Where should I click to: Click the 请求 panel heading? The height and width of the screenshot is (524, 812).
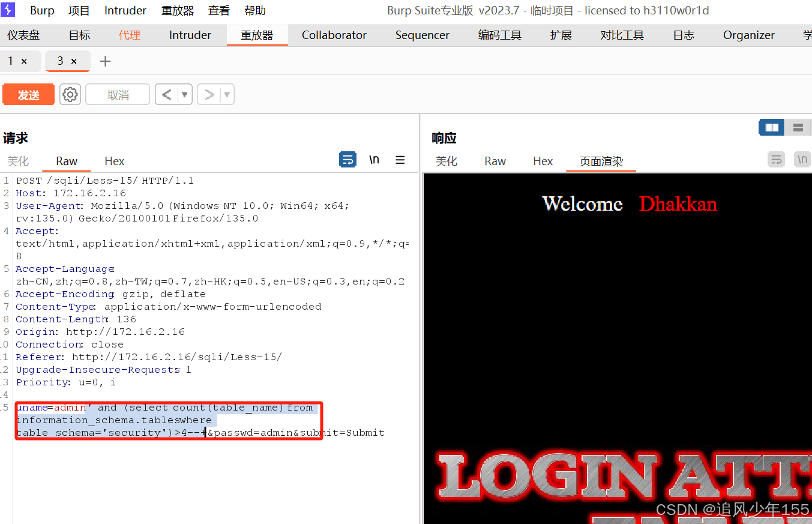point(16,138)
